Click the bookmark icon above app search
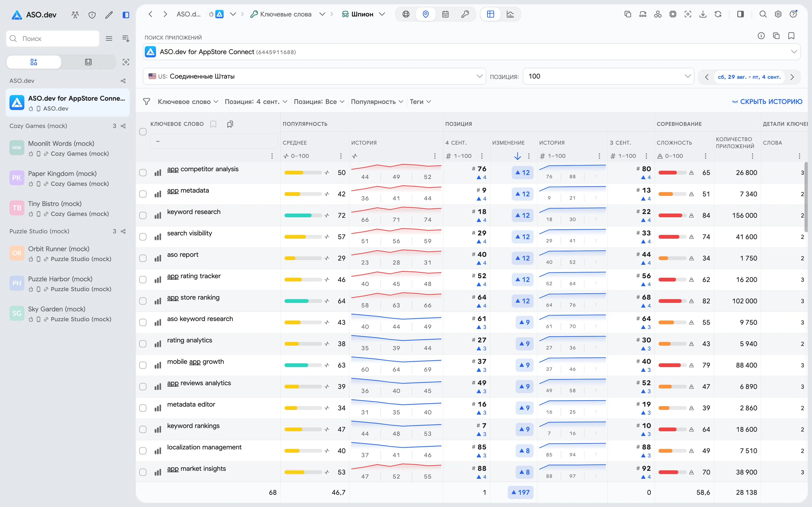 pos(791,36)
